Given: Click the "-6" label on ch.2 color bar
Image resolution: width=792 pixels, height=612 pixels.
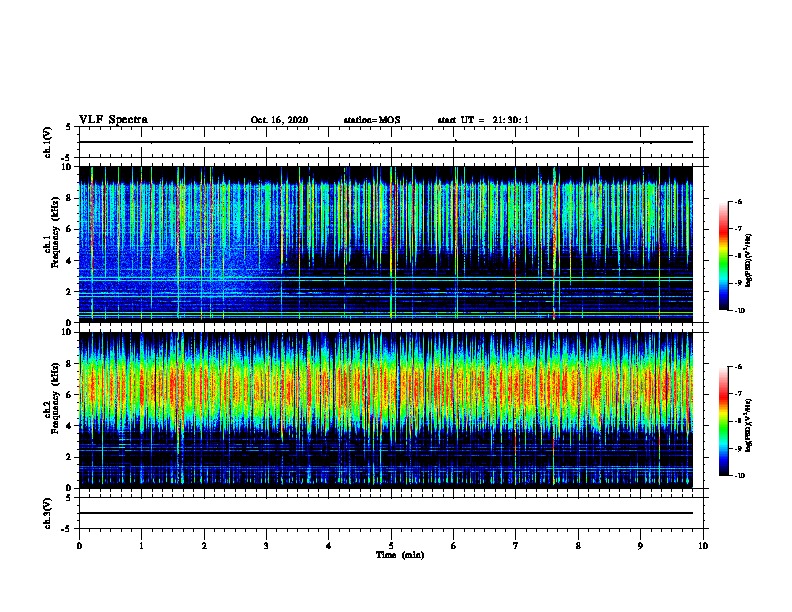Looking at the screenshot, I should [738, 367].
